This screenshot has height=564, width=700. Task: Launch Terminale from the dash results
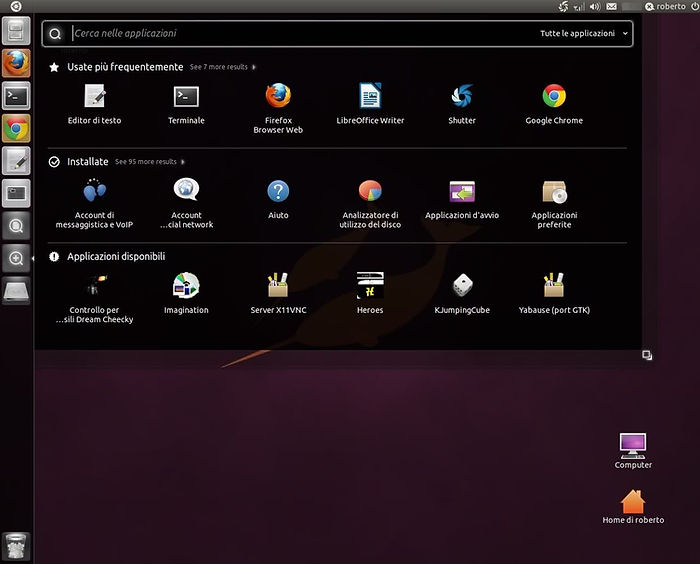pyautogui.click(x=186, y=104)
